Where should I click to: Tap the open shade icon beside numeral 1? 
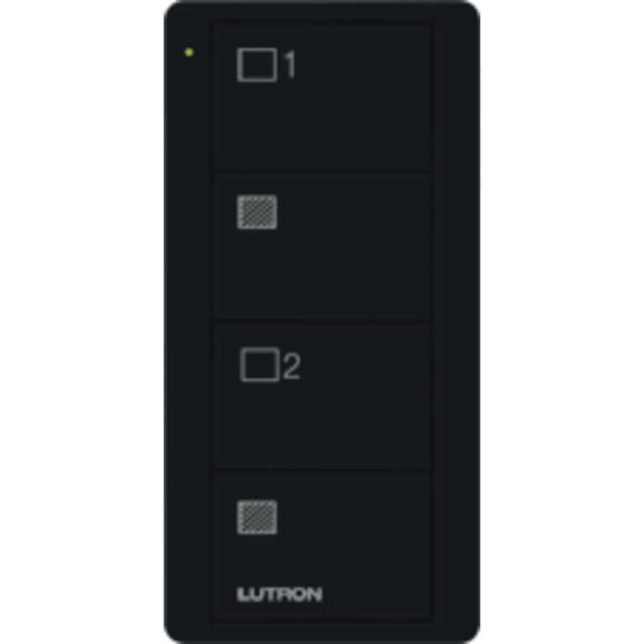pyautogui.click(x=257, y=65)
